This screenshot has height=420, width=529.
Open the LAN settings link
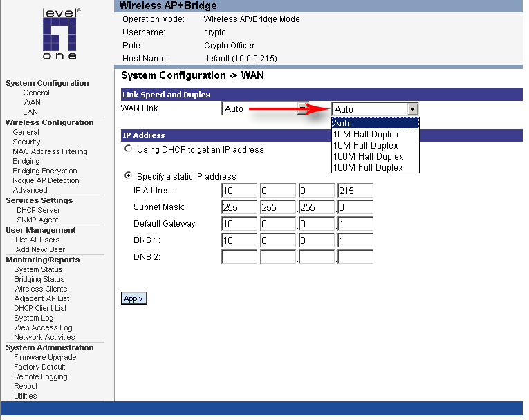(30, 112)
